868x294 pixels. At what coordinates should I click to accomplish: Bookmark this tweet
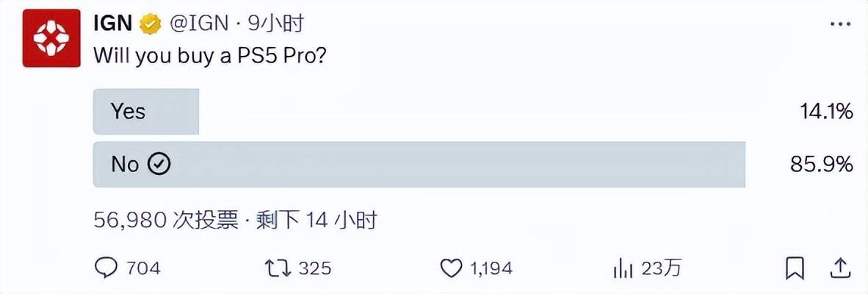pos(795,268)
